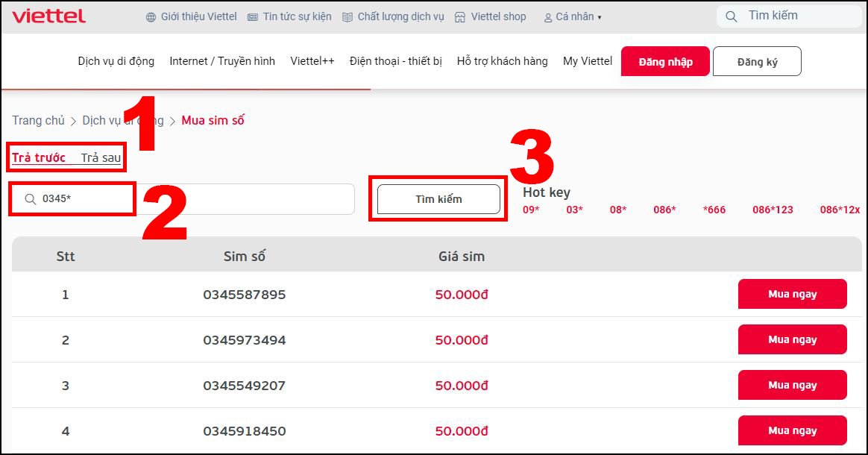Viewport: 868px width, 455px height.
Task: Go to Trang chủ in breadcrumb
Action: (x=38, y=120)
